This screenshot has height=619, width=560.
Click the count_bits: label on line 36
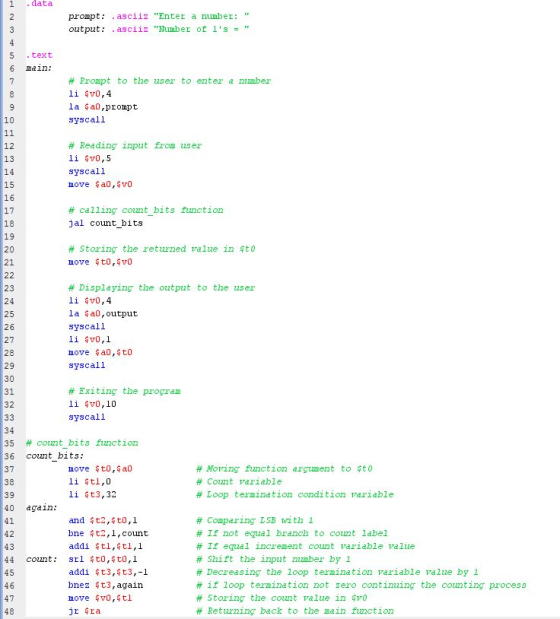(55, 456)
